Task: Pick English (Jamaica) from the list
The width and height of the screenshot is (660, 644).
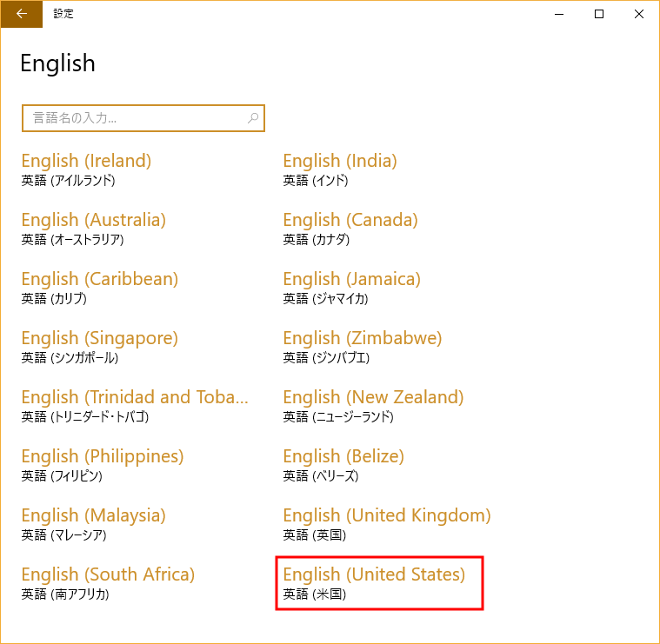Action: pos(351,288)
